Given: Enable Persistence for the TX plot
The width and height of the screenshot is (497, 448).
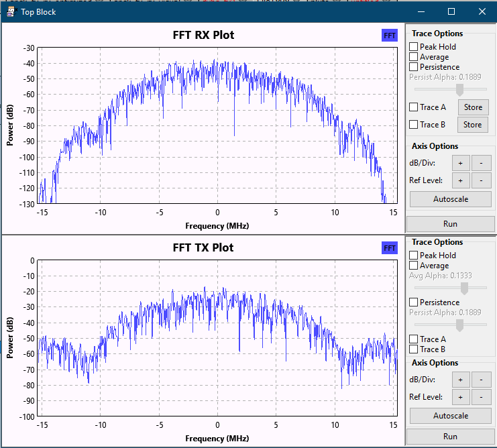Looking at the screenshot, I should (414, 302).
